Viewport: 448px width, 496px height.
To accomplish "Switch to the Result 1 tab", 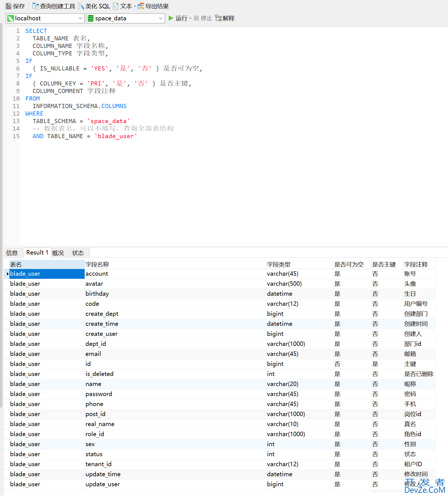I will [x=37, y=253].
